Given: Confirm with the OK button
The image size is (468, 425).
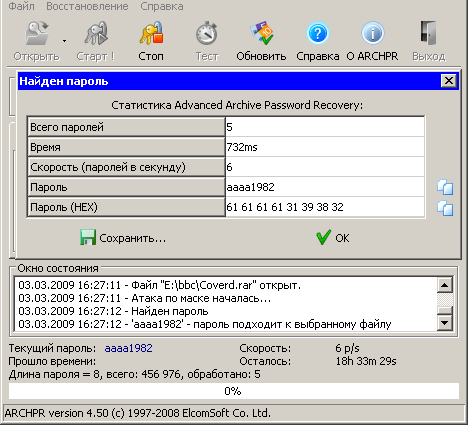Looking at the screenshot, I should (333, 238).
